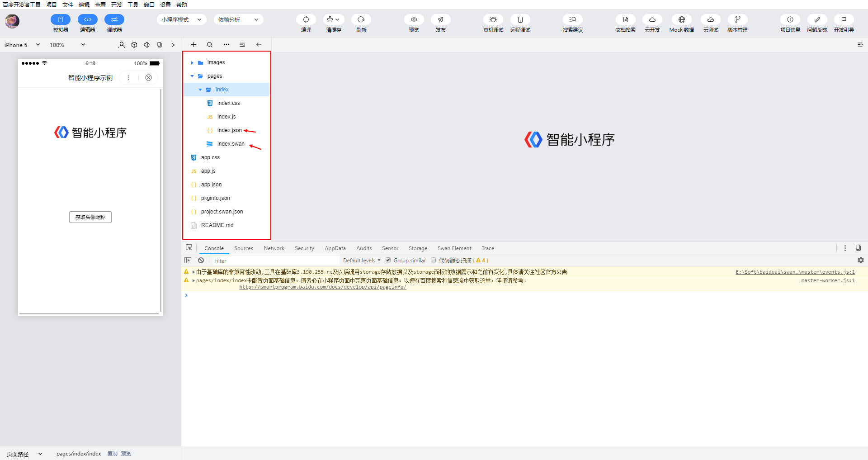Open the 小程序模式 mode dropdown
The width and height of the screenshot is (868, 460).
(182, 19)
